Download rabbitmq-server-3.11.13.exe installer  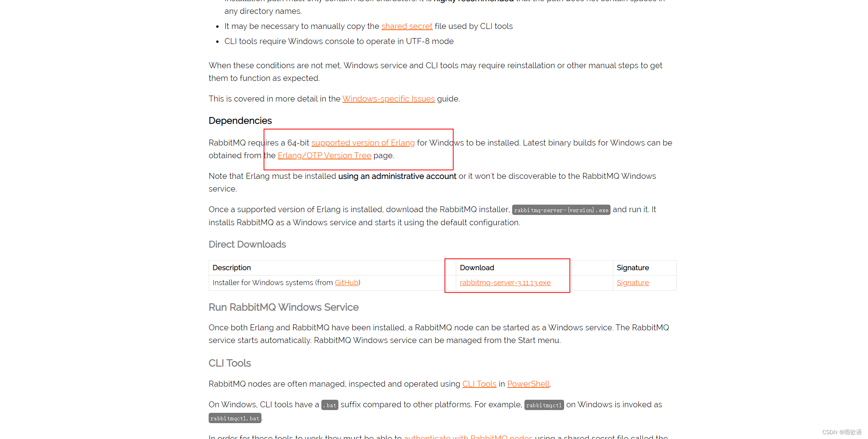(x=505, y=283)
